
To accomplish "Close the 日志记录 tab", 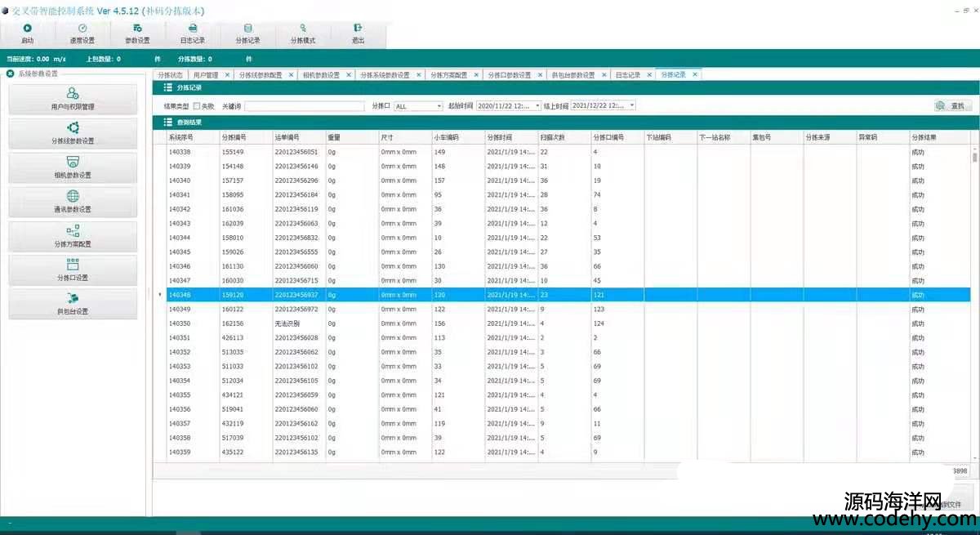I will coord(649,74).
